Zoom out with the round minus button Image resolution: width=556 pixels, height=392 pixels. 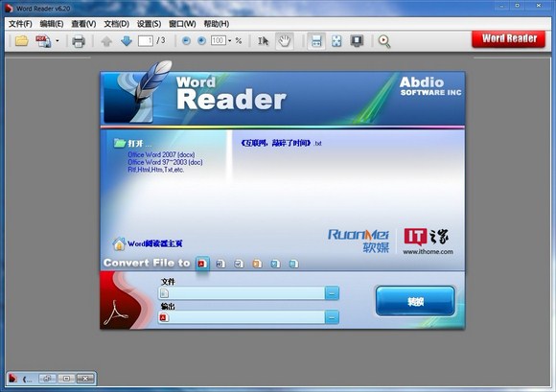(186, 41)
